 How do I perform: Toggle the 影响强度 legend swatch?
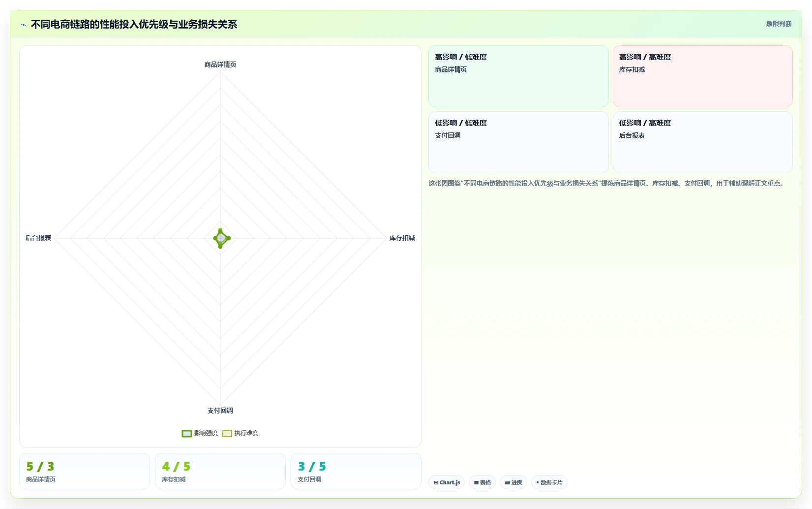(187, 434)
